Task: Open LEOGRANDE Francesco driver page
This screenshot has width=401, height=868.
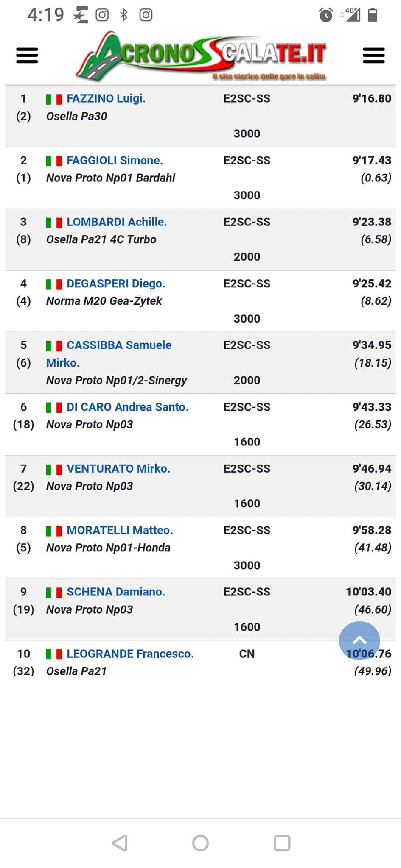Action: (x=130, y=654)
